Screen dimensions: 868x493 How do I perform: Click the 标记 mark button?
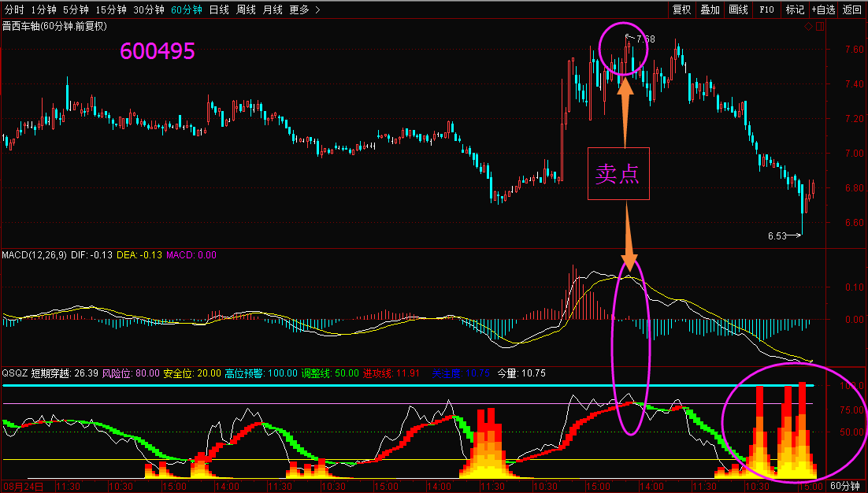[795, 9]
